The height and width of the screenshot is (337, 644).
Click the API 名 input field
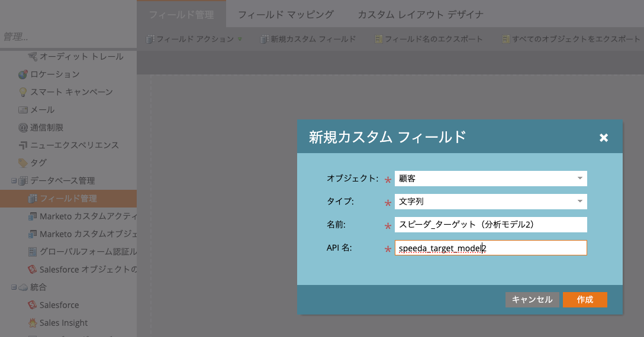pyautogui.click(x=490, y=248)
